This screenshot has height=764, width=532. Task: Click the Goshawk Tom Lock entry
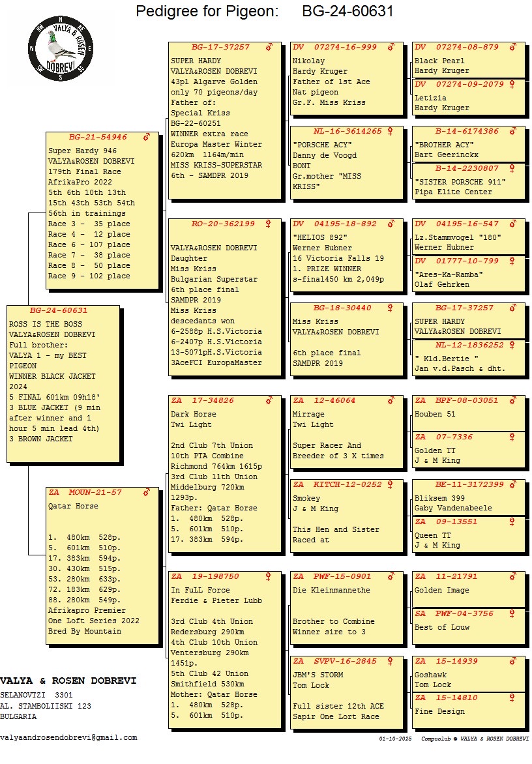tap(467, 680)
